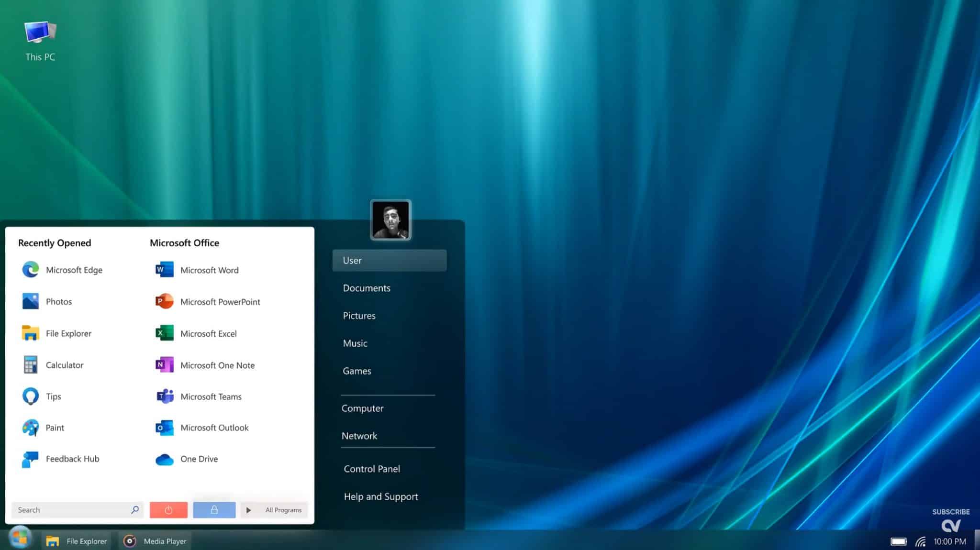
Task: Click user profile picture thumbnail
Action: [391, 219]
